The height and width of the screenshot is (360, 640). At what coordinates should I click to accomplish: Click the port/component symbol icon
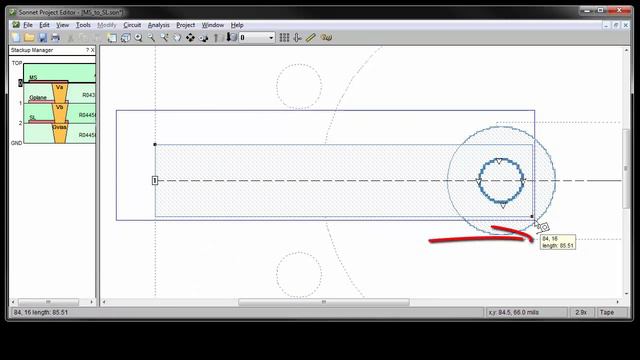(298, 38)
